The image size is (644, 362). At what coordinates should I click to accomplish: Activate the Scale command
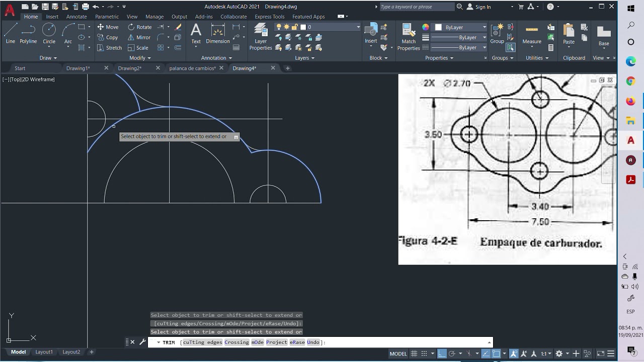pos(138,48)
